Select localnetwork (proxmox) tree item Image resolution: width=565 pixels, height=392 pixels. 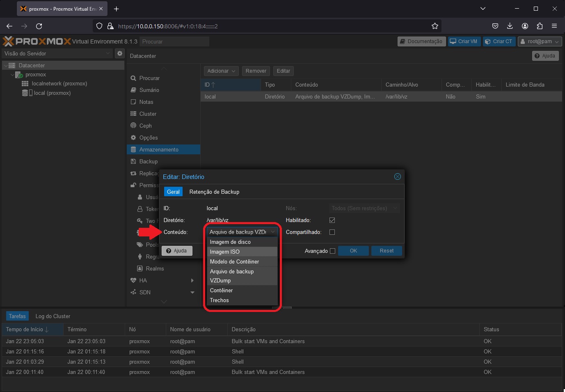[x=59, y=83]
